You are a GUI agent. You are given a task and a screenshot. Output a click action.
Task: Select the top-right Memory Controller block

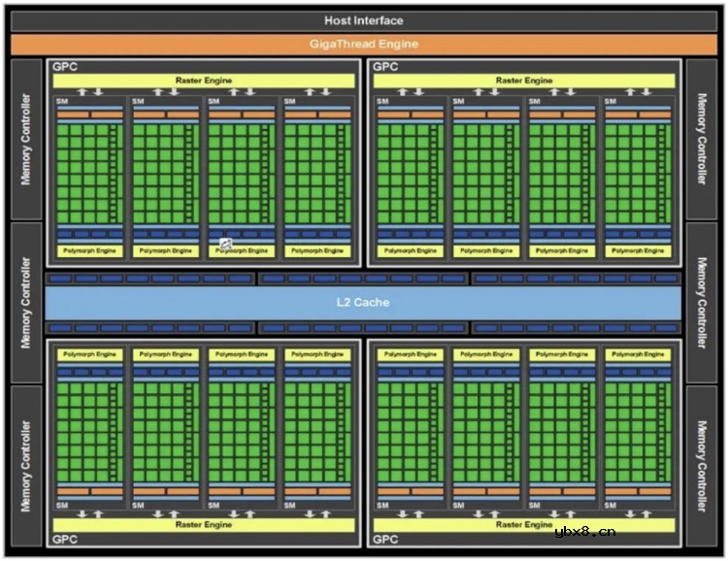[701, 139]
